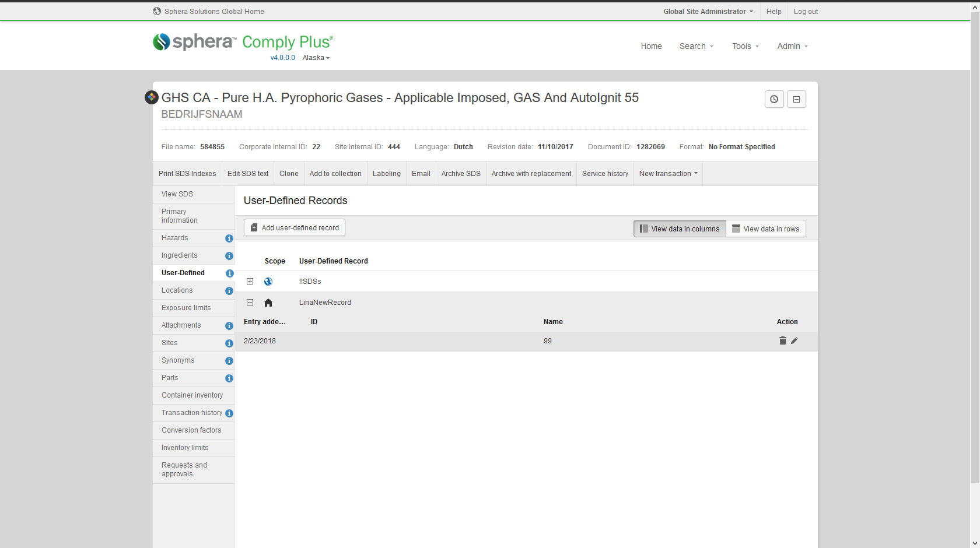
Task: Click the Entry added column header
Action: click(x=265, y=322)
